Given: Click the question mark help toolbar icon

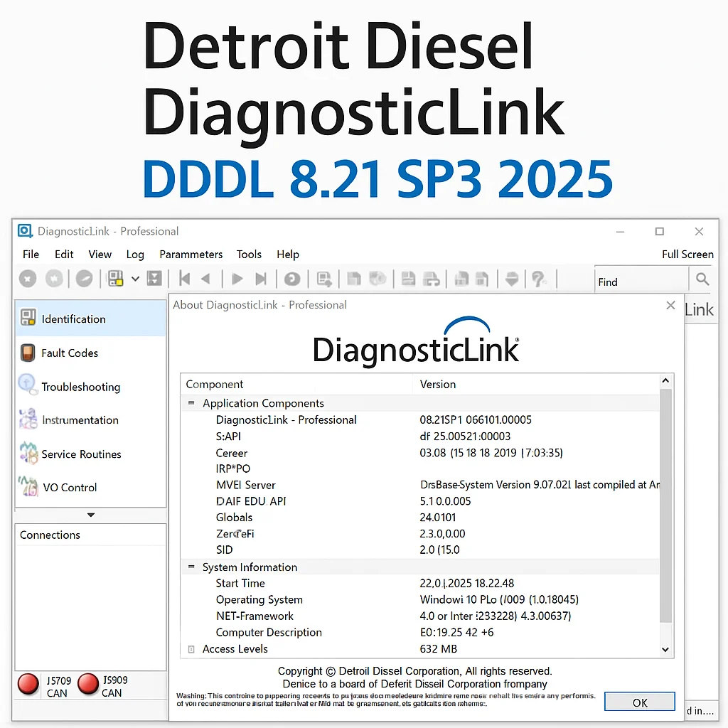Looking at the screenshot, I should click(539, 279).
